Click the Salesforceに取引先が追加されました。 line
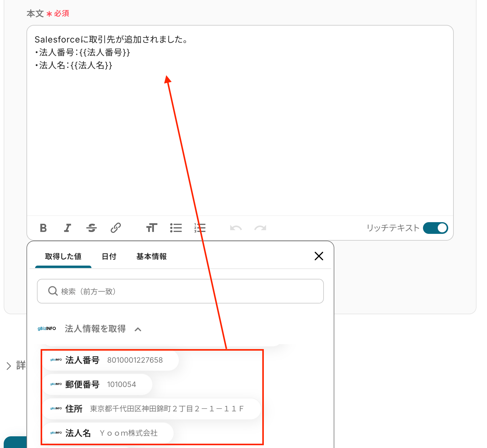This screenshot has width=487, height=448. coord(111,39)
